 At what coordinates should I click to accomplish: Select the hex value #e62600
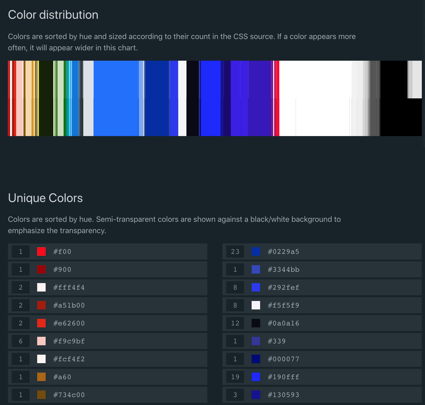[x=69, y=323]
